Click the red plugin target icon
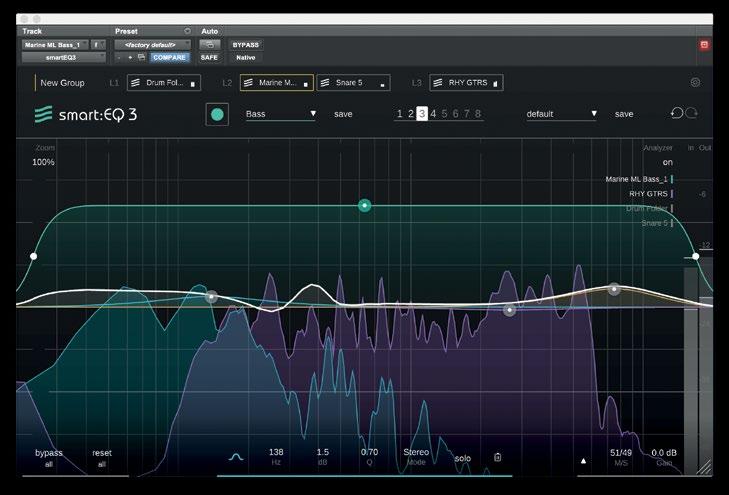Screen dimensions: 729x495 (x=704, y=45)
